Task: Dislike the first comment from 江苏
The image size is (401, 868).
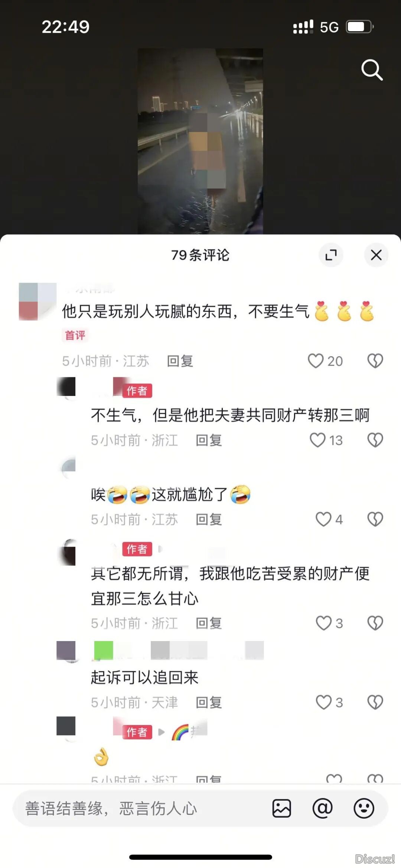Action: point(375,361)
